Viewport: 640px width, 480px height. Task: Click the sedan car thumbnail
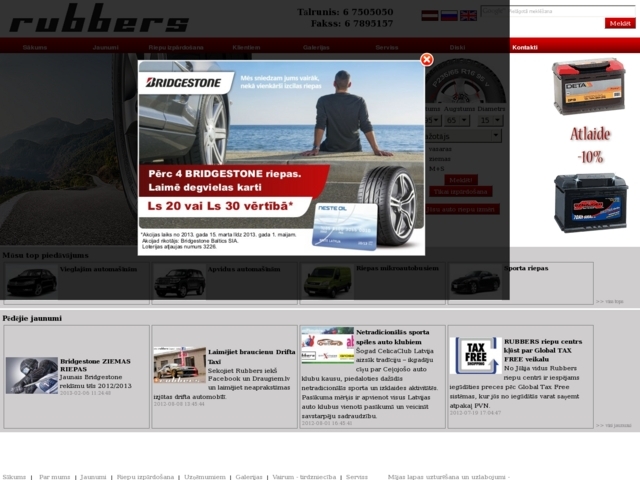click(31, 282)
